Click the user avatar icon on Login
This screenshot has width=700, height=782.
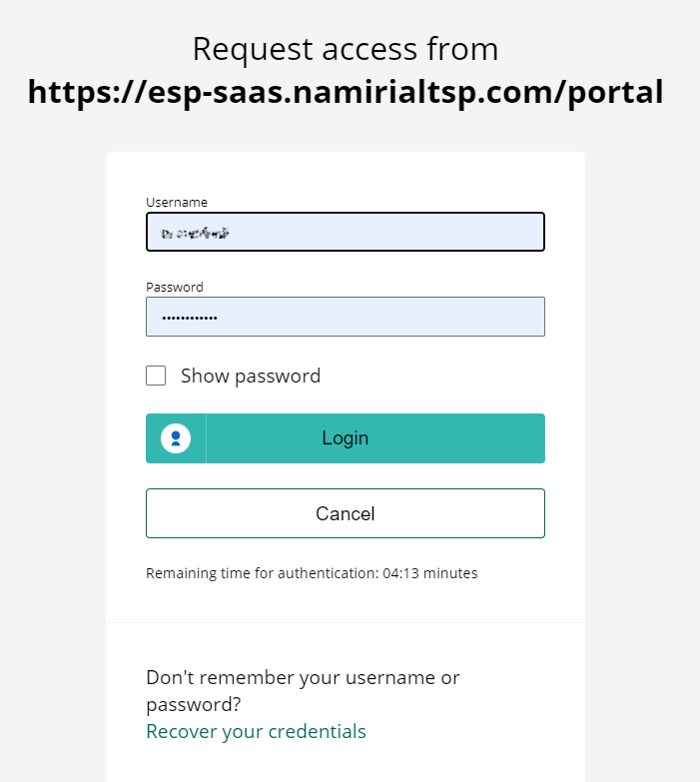pos(176,438)
